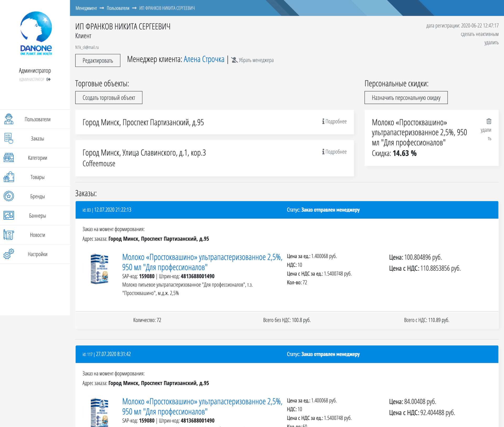
Task: Click order header id: 83 | 12.07.2020 21:22:13
Action: pos(107,210)
